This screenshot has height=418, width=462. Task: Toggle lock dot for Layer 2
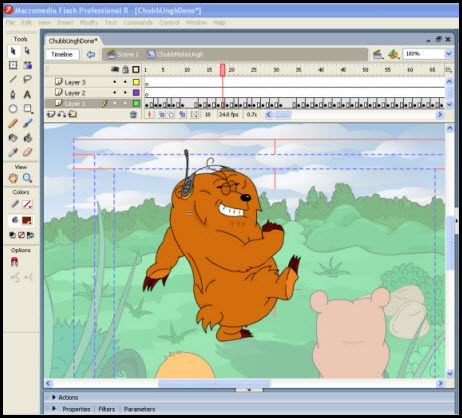click(125, 92)
